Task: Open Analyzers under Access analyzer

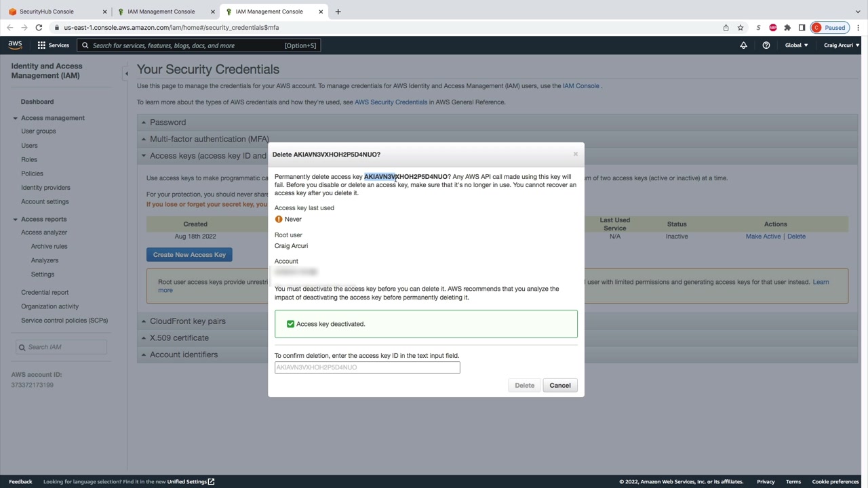Action: (45, 260)
